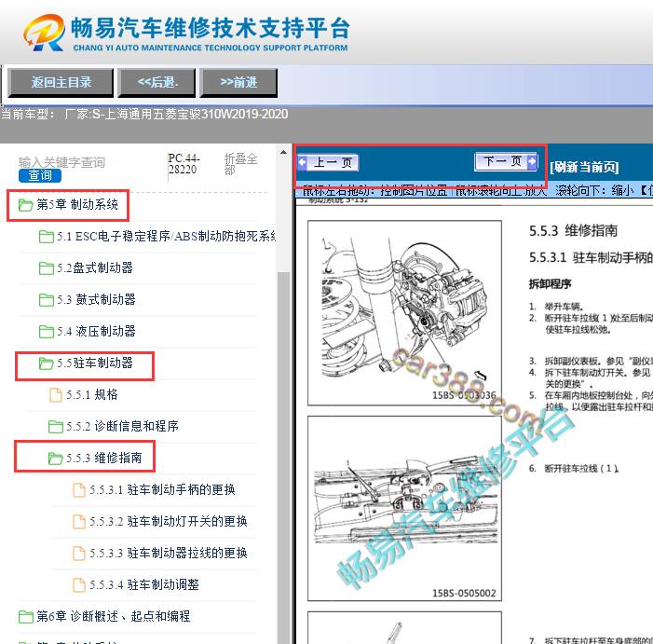Viewport: 653px width, 644px height.
Task: Click the parking cable diagram 15BS-0505002
Action: click(x=404, y=508)
